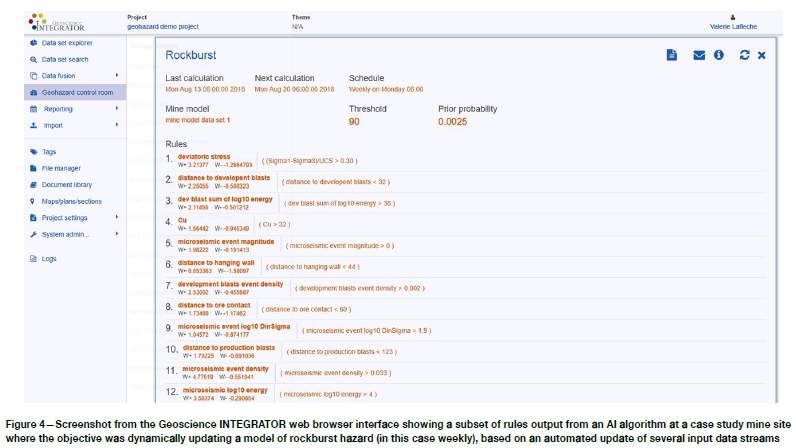
Task: Open the mine model data set 1 link
Action: pyautogui.click(x=198, y=120)
